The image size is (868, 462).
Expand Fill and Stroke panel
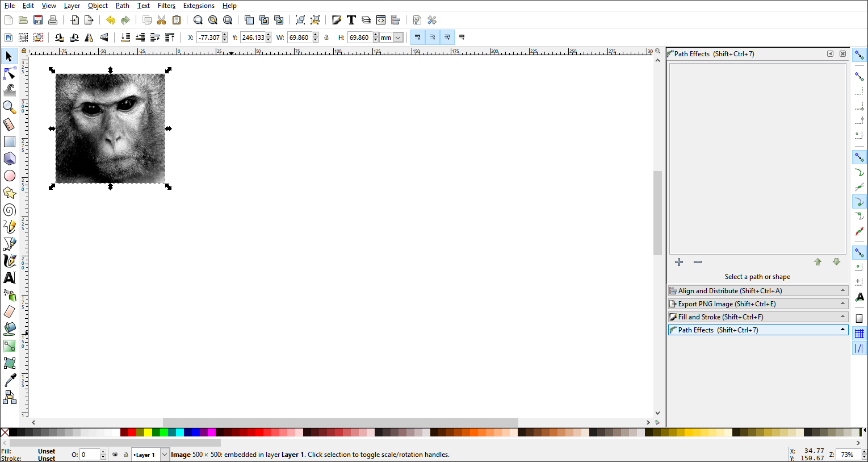coord(758,317)
